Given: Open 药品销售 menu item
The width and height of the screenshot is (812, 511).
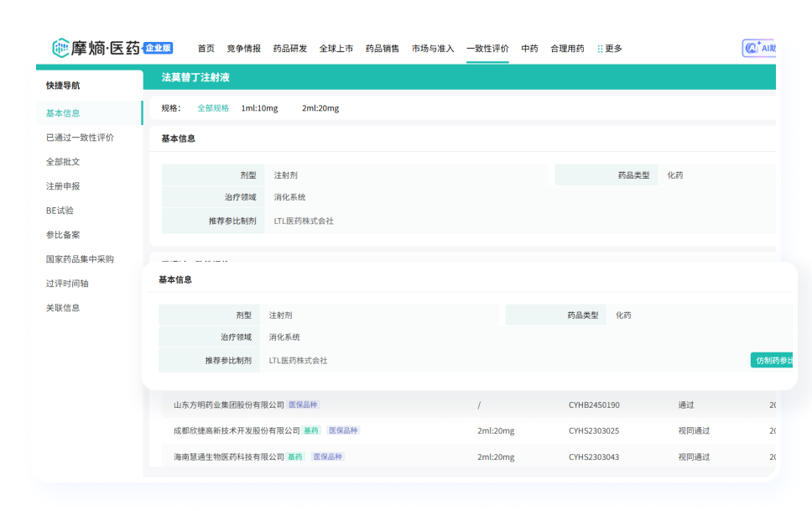Looking at the screenshot, I should click(383, 48).
